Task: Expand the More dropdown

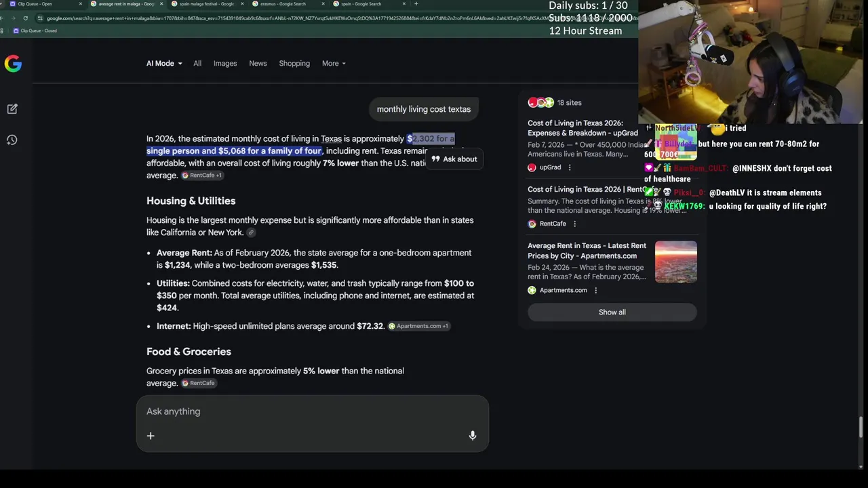Action: coord(334,64)
